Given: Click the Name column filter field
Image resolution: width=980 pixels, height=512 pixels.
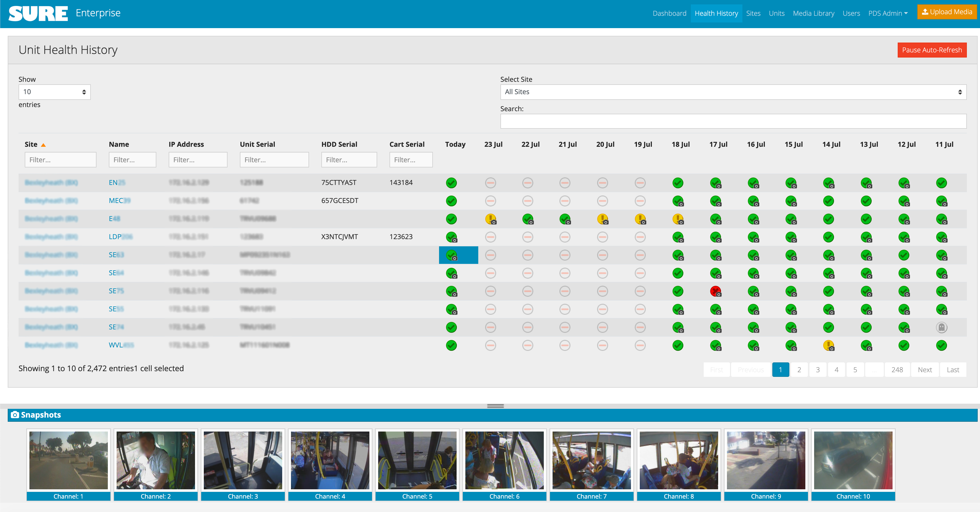Looking at the screenshot, I should (132, 160).
